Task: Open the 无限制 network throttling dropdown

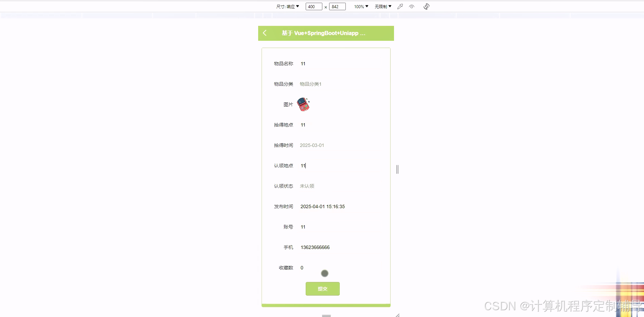Action: pos(382,6)
